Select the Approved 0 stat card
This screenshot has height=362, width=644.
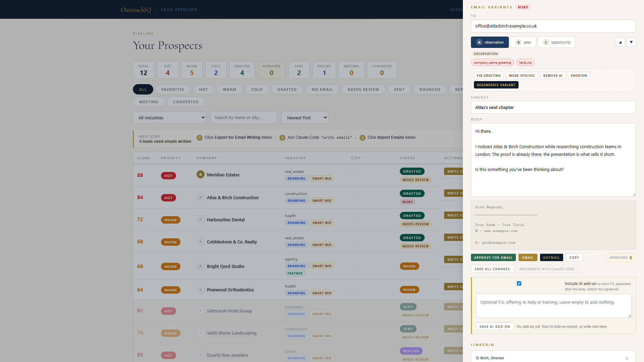tap(271, 70)
